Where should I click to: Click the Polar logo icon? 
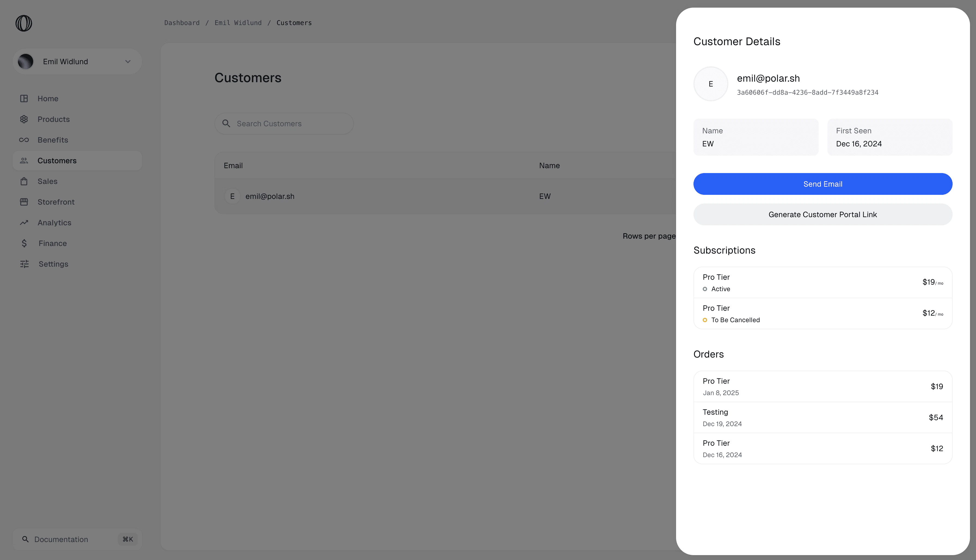pyautogui.click(x=23, y=23)
